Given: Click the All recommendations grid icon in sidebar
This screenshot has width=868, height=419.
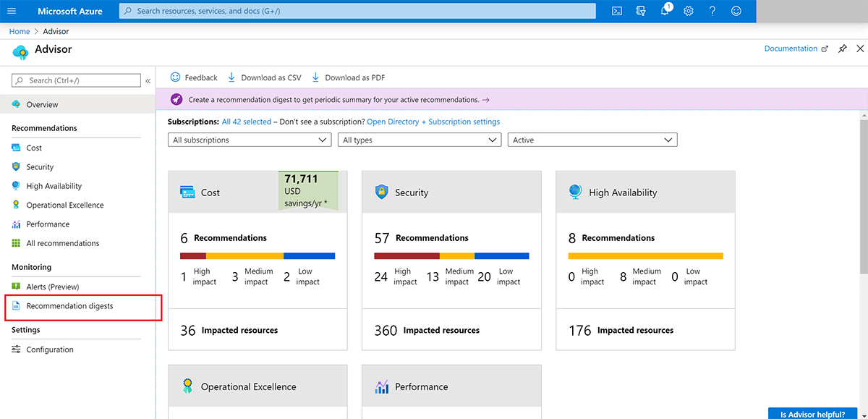Looking at the screenshot, I should [x=17, y=243].
